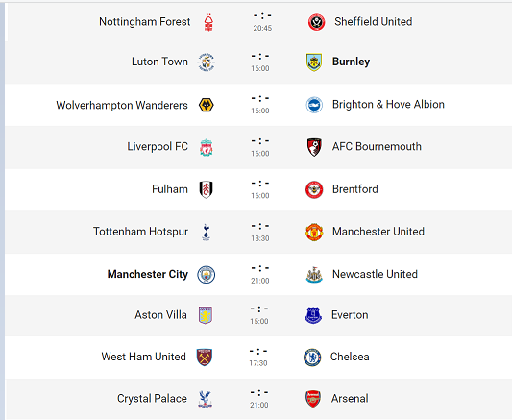Viewport: 512px width, 420px height.
Task: Open the Brighton & Hove Albion team link
Action: (388, 104)
